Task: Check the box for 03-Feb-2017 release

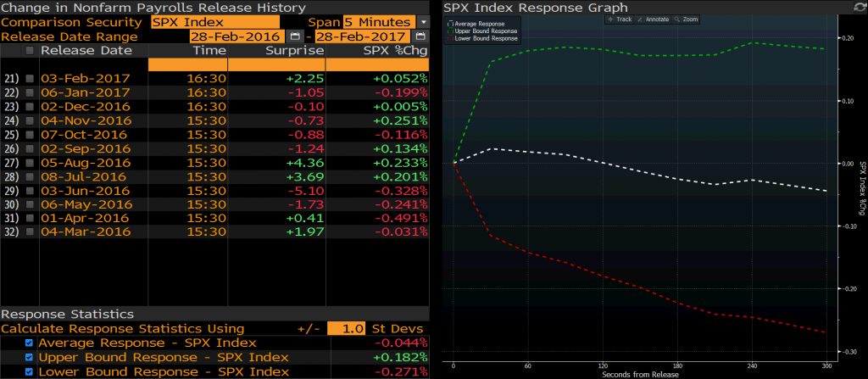Action: (30, 79)
